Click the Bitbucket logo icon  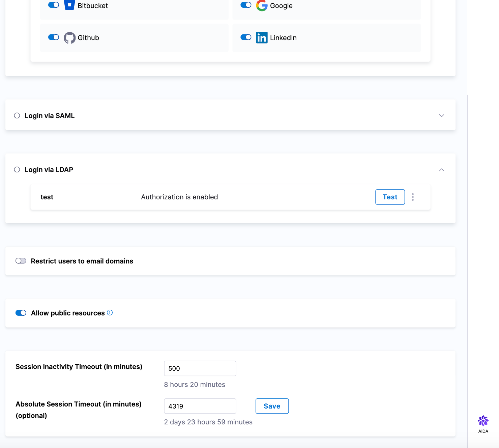point(69,5)
